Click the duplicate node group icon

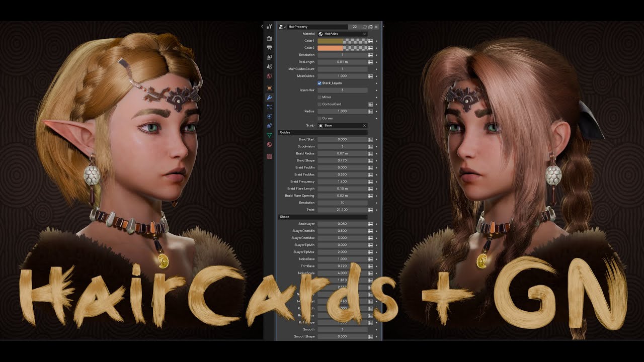pos(370,27)
